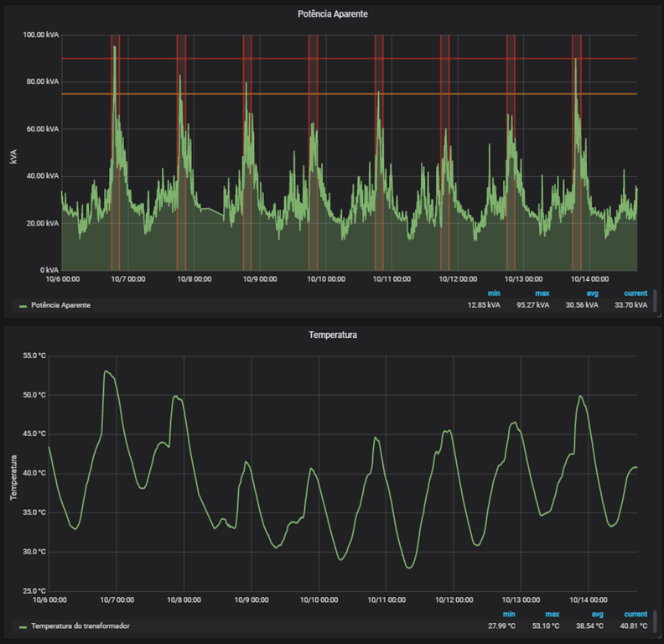Click the power legend scrollbar
Image resolution: width=664 pixels, height=644 pixels.
coord(655,300)
